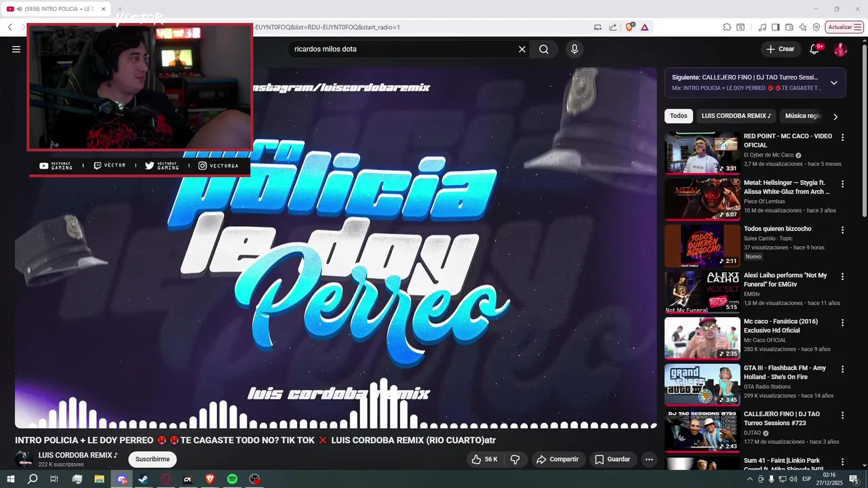Open the account avatar menu
The image size is (868, 488).
tap(840, 49)
